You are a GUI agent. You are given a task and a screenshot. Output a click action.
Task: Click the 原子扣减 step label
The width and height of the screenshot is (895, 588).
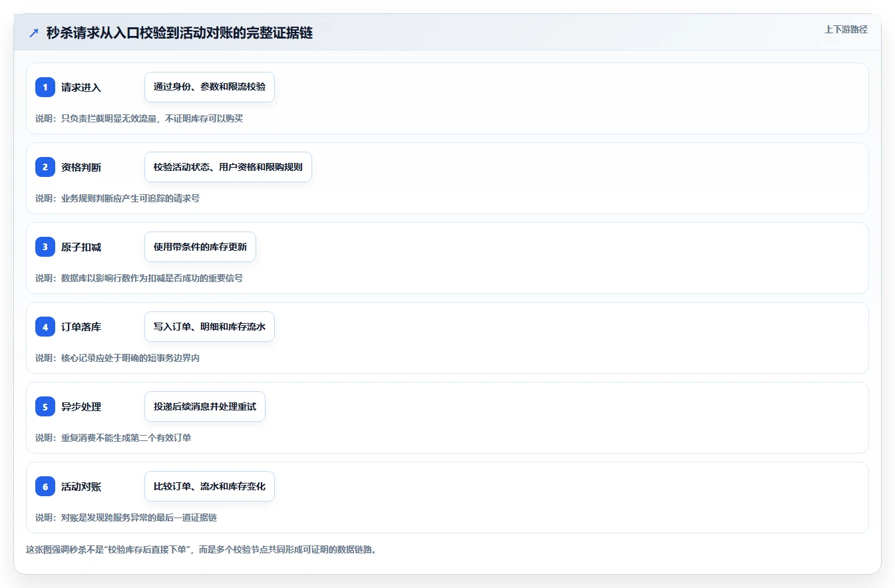click(81, 247)
